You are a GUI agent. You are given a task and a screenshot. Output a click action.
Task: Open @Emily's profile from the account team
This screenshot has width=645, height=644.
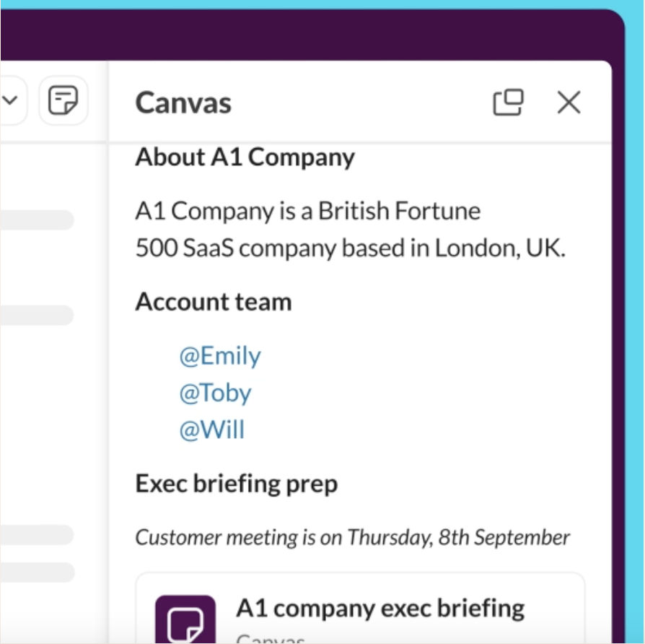221,355
